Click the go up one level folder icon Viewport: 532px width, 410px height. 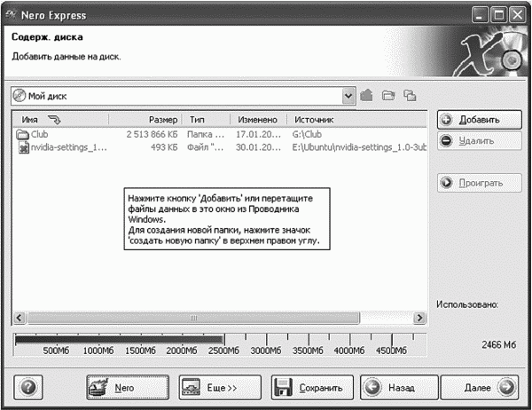click(x=366, y=96)
